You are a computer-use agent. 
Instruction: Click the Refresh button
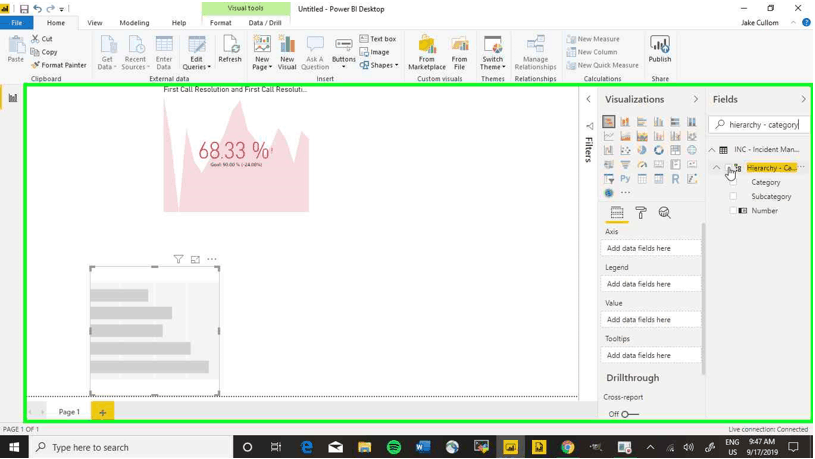point(230,50)
